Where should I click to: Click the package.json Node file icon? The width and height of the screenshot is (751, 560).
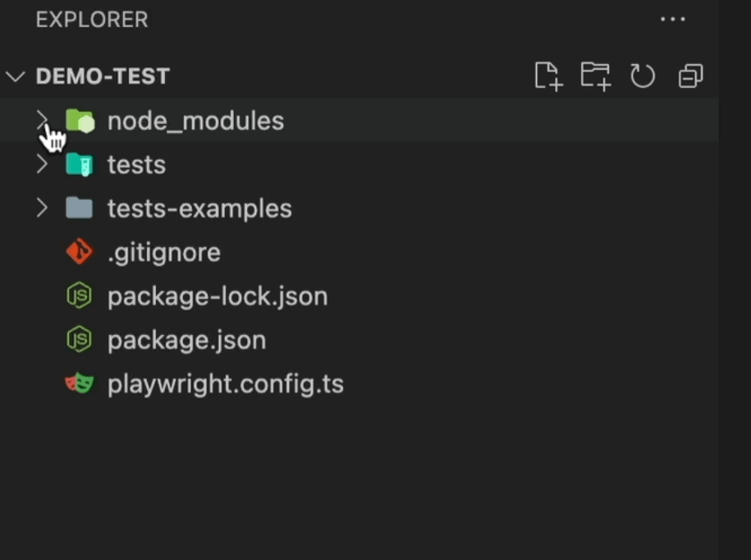click(x=80, y=340)
